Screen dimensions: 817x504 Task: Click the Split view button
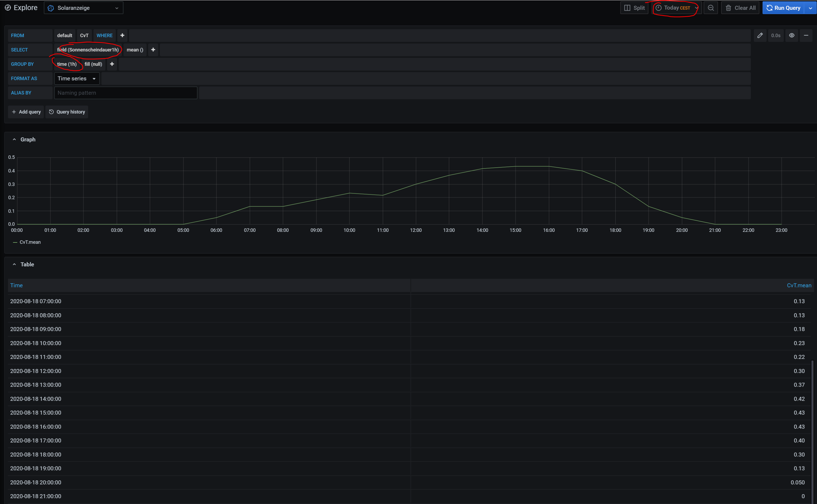click(634, 8)
